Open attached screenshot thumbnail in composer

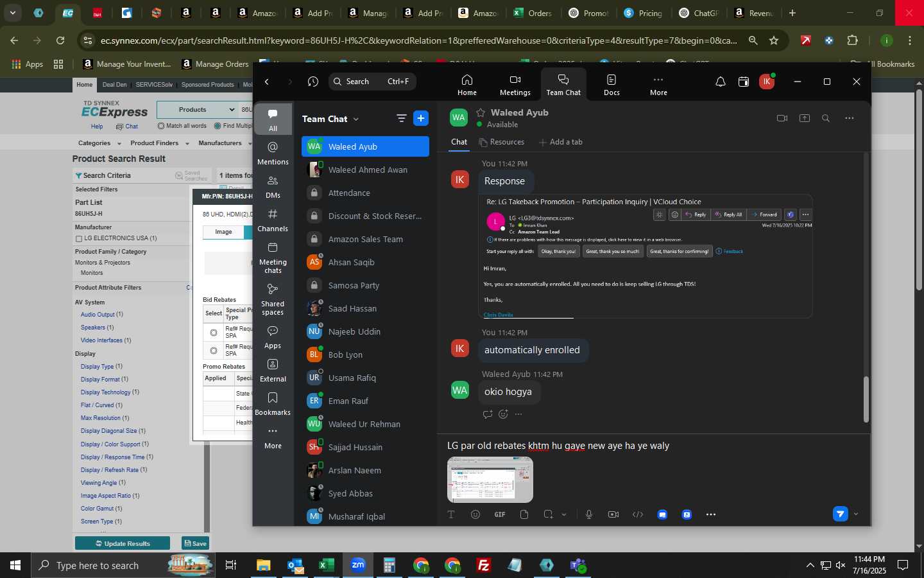point(490,480)
